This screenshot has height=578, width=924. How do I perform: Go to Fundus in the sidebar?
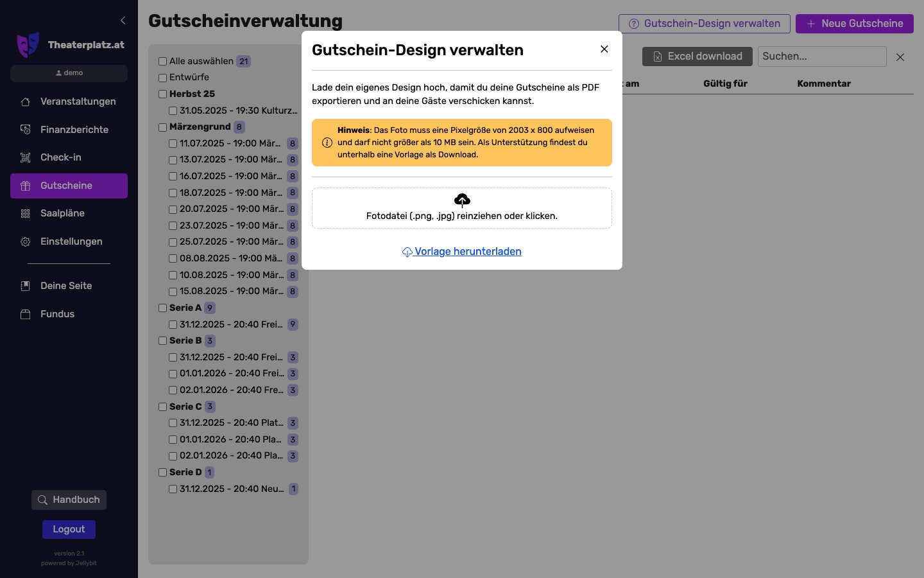point(57,314)
